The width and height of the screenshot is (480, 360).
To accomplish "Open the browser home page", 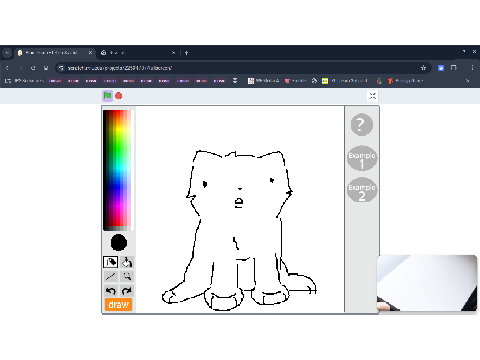I will [x=46, y=68].
